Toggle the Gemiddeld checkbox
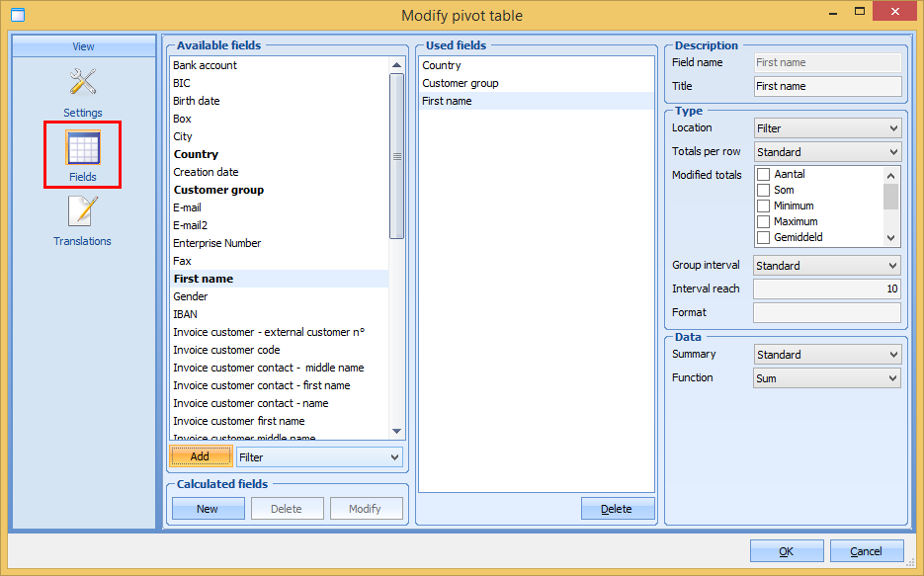924x576 pixels. [763, 238]
